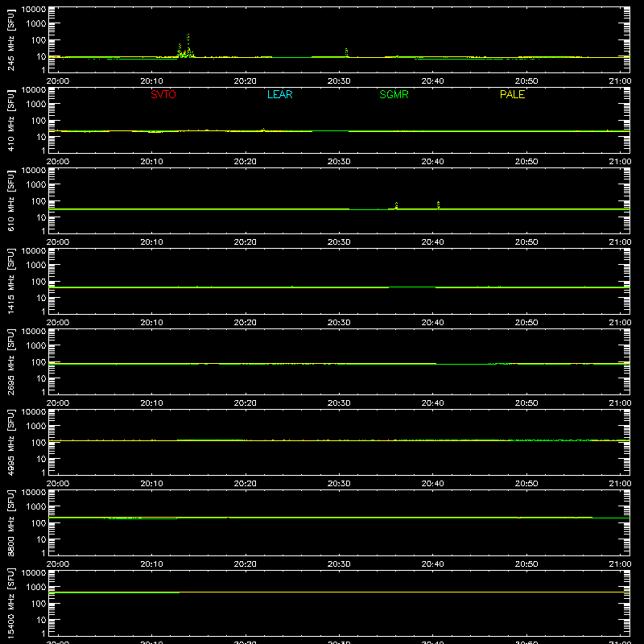Click the 100 tick label on the 1415 MHz axis

38,282
